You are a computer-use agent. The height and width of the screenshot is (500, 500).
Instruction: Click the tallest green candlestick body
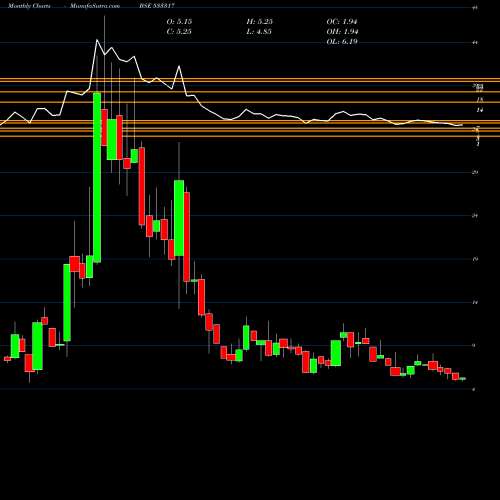97,178
